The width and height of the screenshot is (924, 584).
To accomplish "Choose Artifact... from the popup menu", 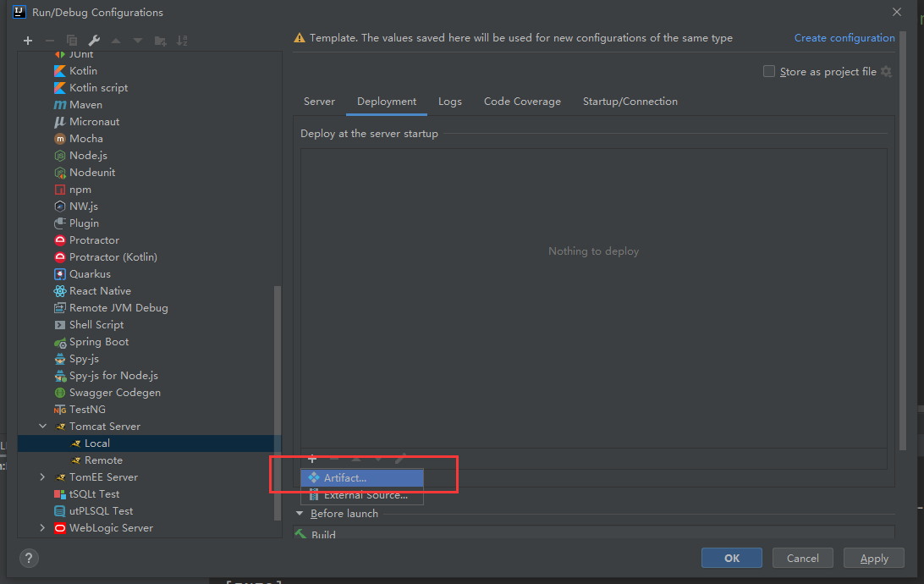I will click(362, 478).
